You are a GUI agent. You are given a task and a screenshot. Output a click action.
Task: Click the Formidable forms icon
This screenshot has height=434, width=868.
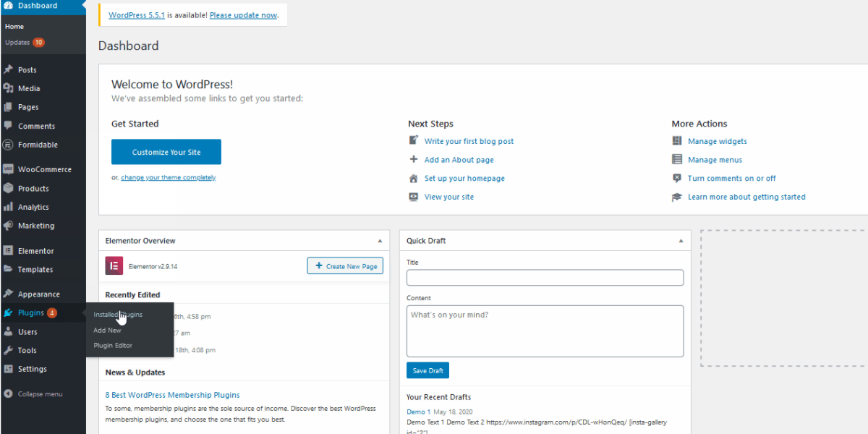pyautogui.click(x=8, y=145)
